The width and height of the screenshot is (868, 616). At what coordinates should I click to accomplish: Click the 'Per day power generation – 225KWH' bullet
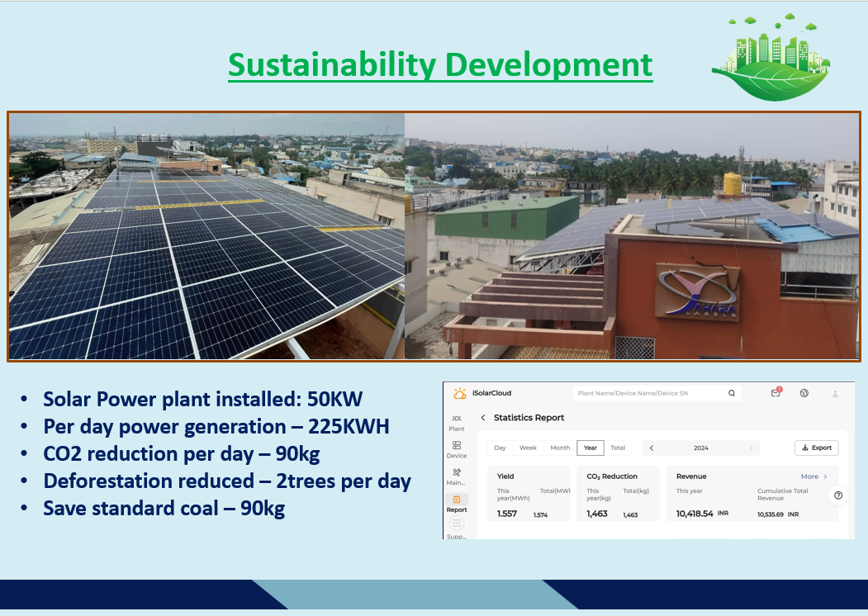click(216, 427)
